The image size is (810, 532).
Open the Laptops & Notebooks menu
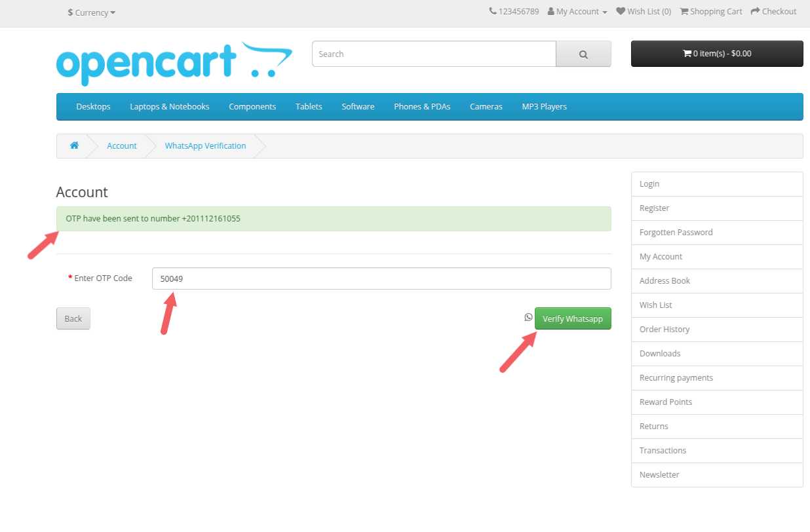coord(170,106)
